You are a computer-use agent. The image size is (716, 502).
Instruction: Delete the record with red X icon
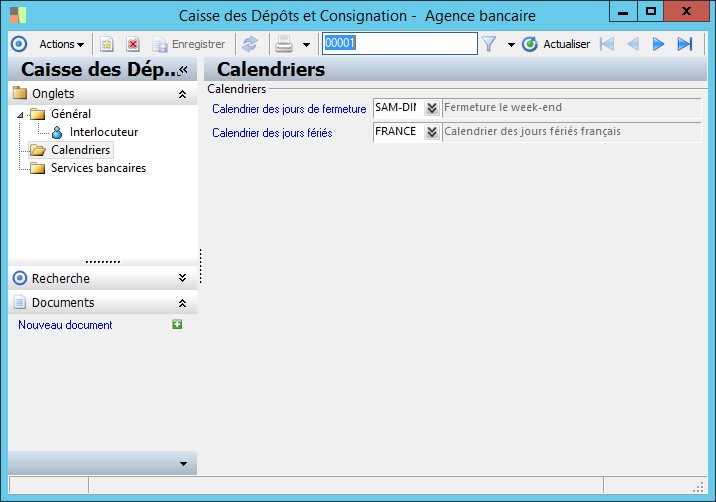133,44
